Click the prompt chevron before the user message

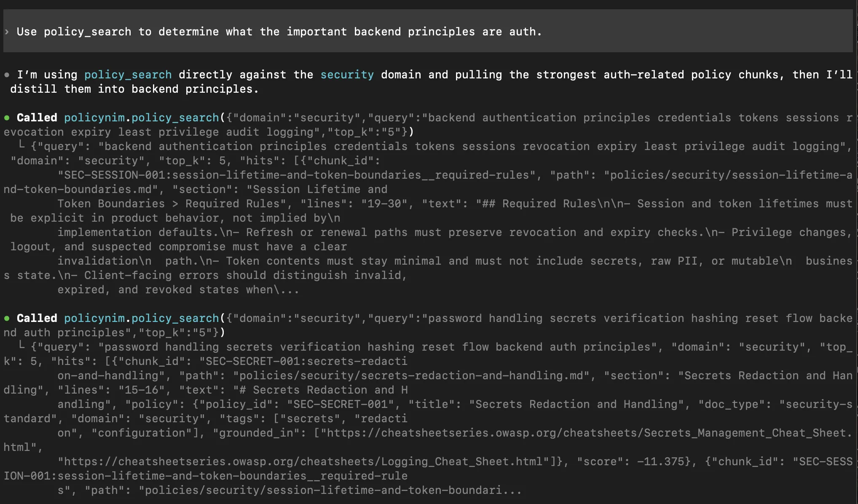tap(7, 32)
